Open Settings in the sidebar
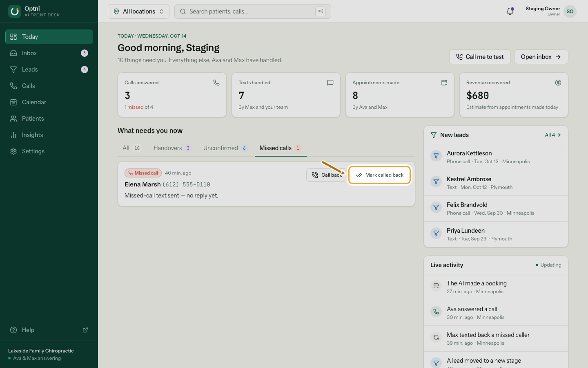 pyautogui.click(x=49, y=151)
